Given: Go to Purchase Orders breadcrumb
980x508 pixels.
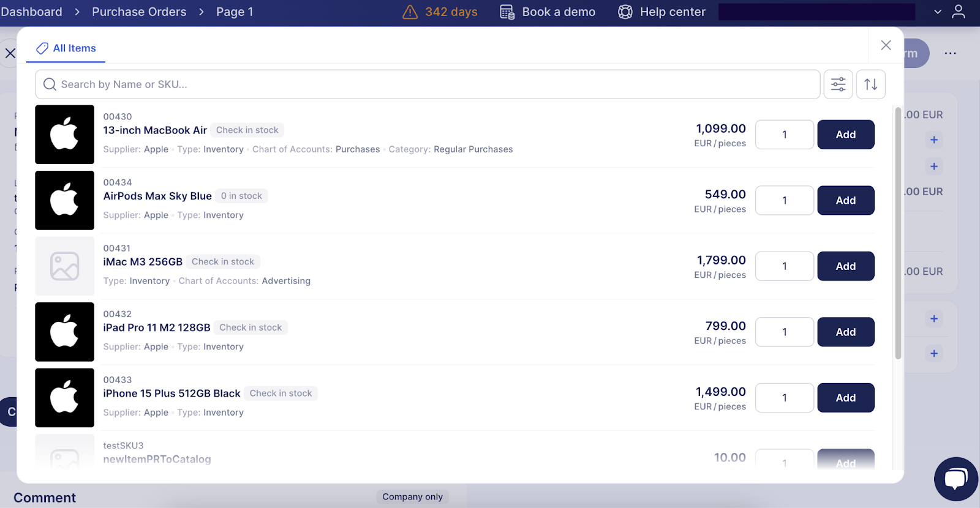Looking at the screenshot, I should [139, 12].
